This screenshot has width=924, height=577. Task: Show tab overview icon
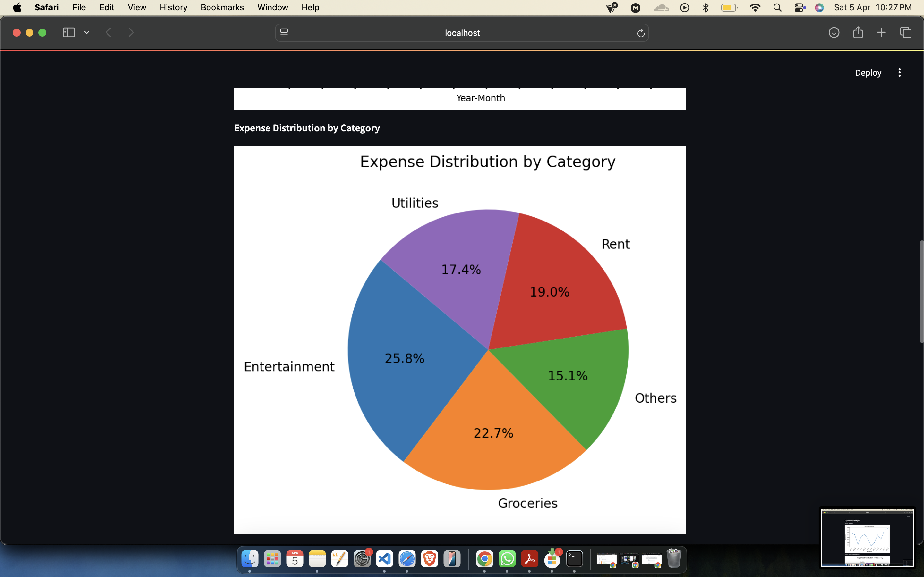906,32
